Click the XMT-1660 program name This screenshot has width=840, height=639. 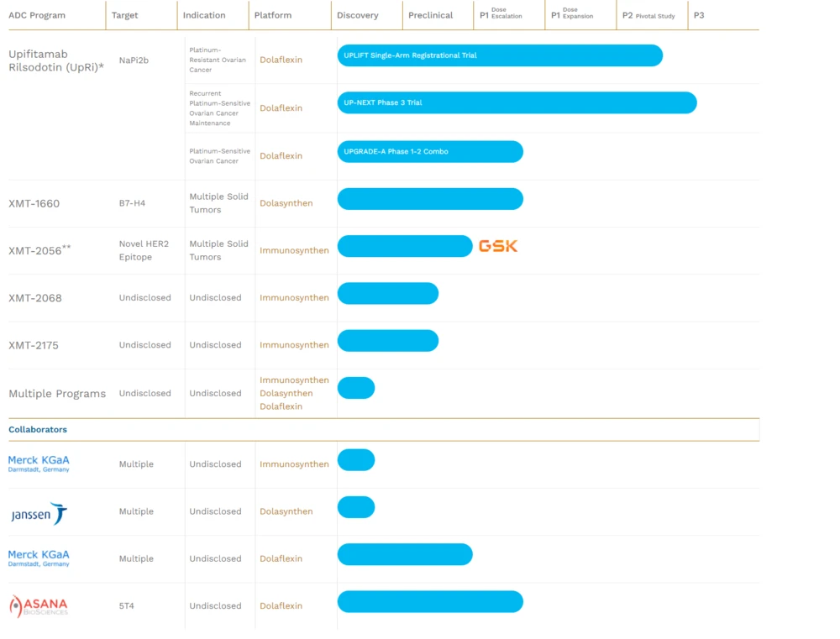(x=34, y=203)
